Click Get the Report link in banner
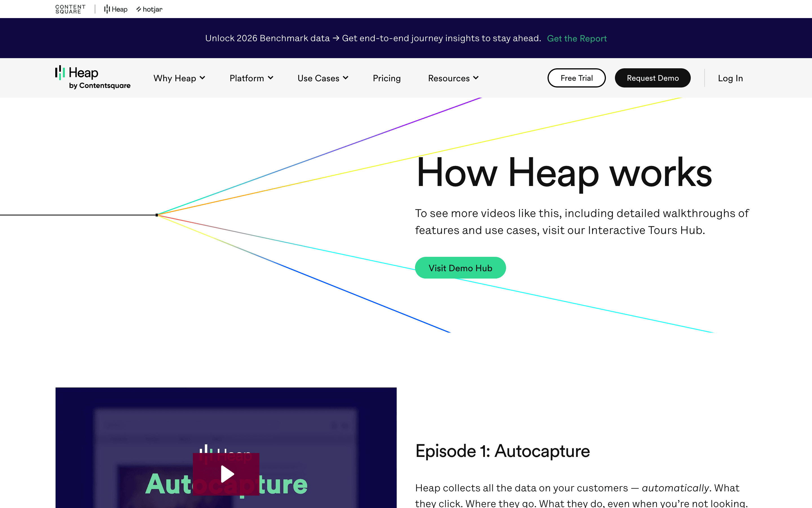 (577, 39)
